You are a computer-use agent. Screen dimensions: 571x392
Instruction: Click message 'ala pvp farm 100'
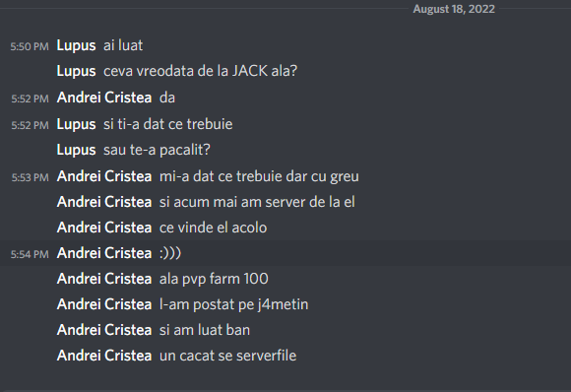tap(214, 279)
